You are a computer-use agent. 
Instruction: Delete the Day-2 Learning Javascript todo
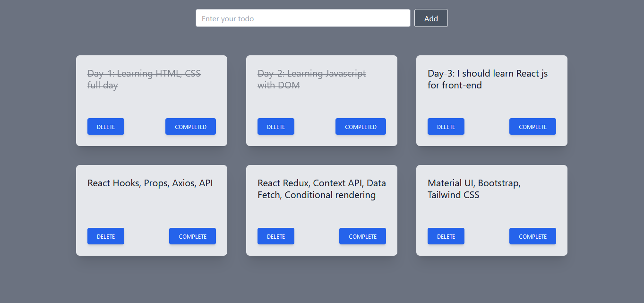pos(276,127)
